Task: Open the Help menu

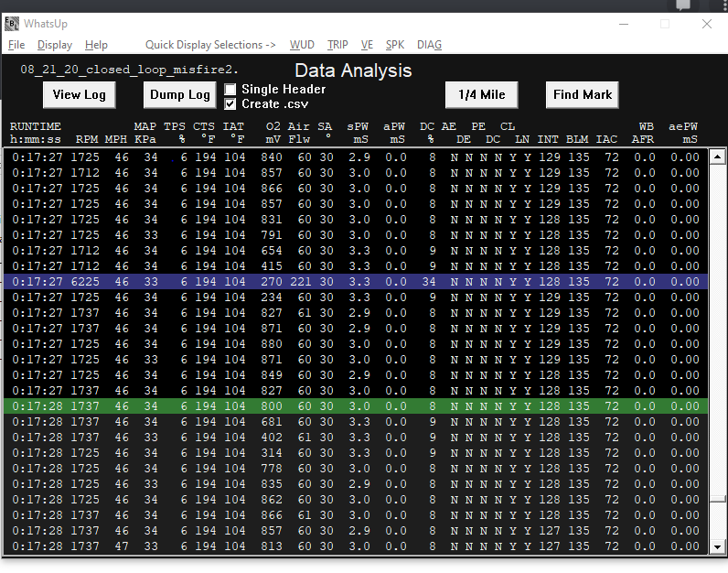Action: coord(96,45)
